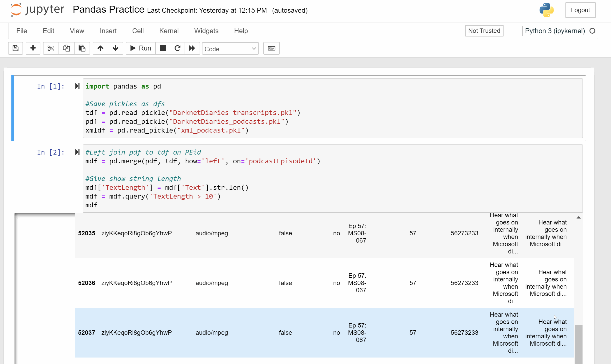Click the Restart kernel button

(177, 48)
